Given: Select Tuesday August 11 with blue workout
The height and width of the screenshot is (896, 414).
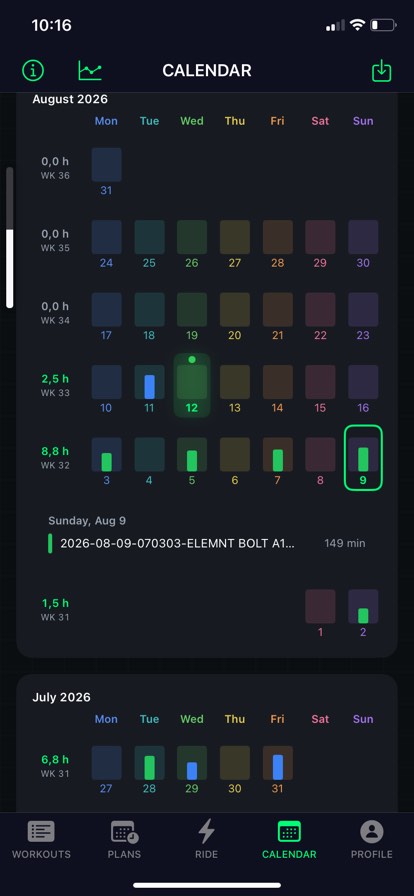Looking at the screenshot, I should tap(149, 389).
